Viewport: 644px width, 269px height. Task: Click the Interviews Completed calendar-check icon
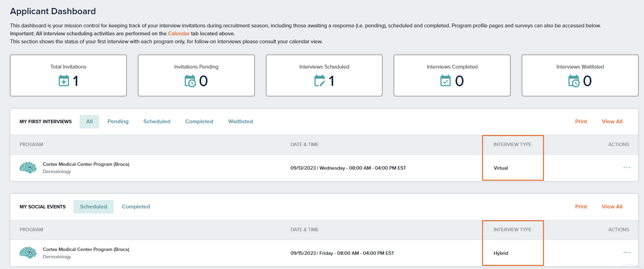click(445, 81)
